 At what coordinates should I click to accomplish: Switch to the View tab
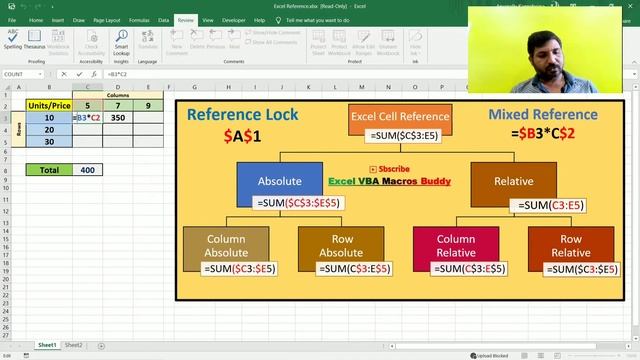[x=208, y=20]
